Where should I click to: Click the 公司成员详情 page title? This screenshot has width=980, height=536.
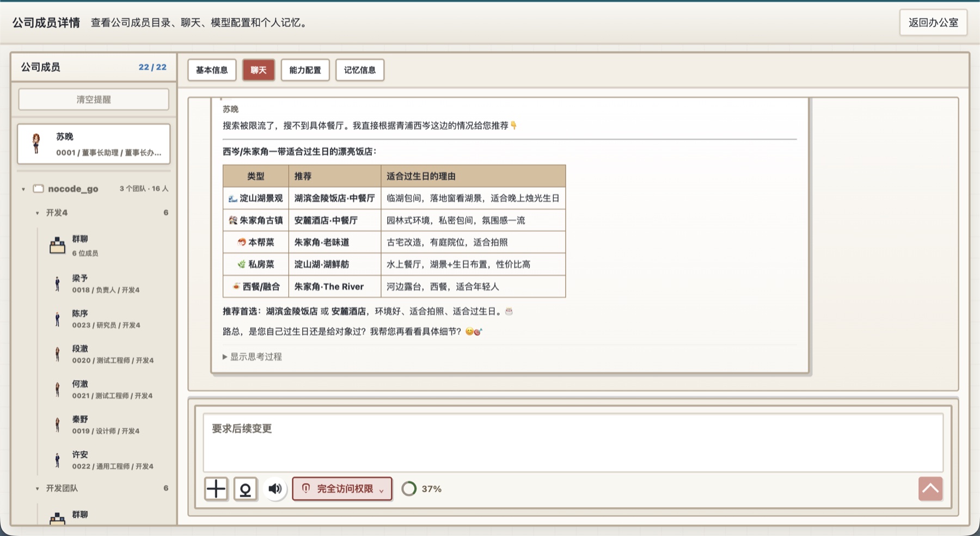(x=46, y=23)
